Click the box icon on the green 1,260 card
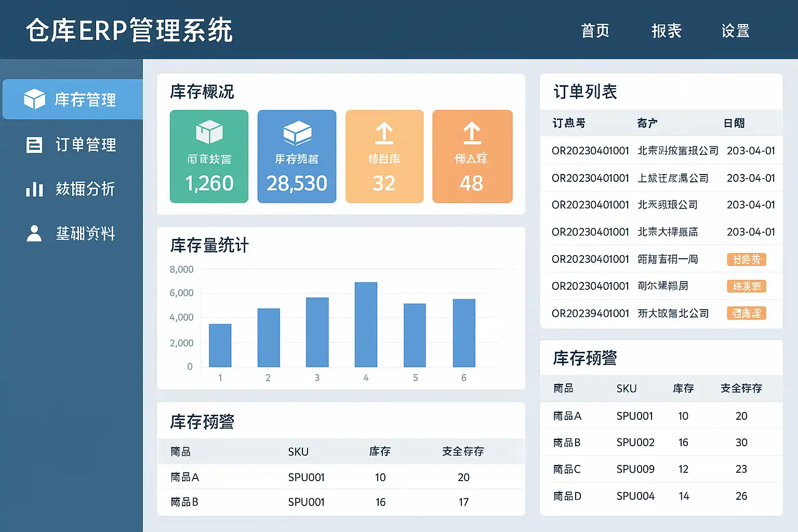Viewport: 798px width, 532px height. [209, 132]
